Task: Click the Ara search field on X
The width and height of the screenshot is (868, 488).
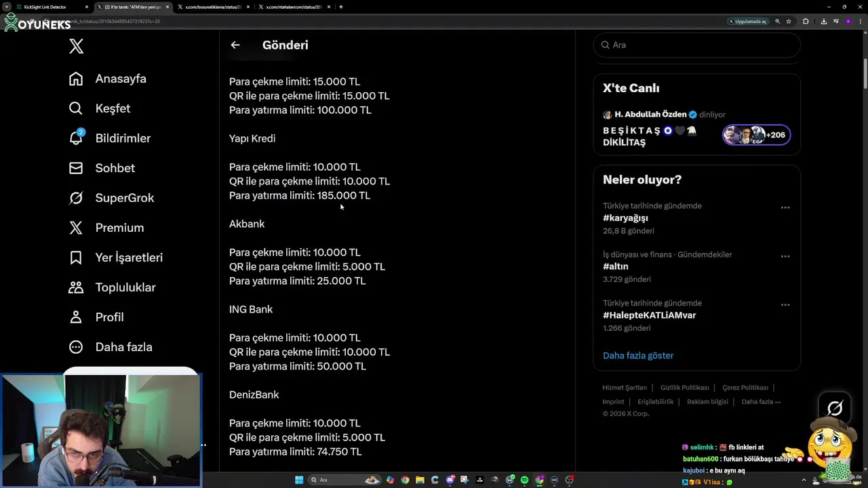Action: 696,45
